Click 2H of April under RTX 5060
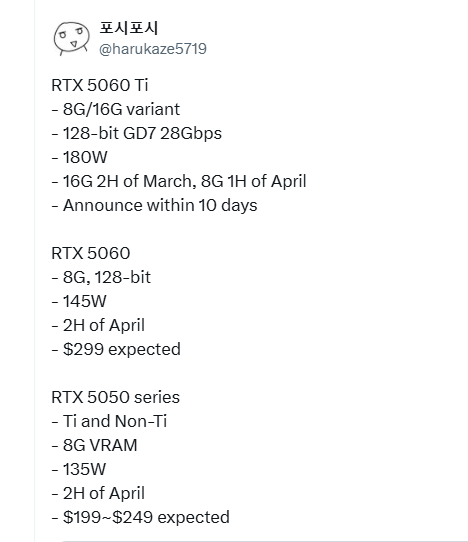Screen dimensions: 468x542 [98, 326]
